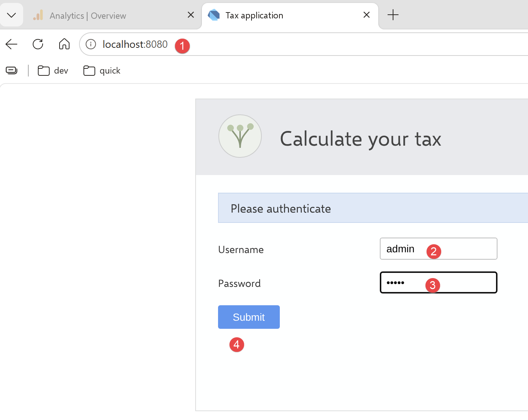
Task: Click the Analytics tab favicon
Action: [x=38, y=15]
